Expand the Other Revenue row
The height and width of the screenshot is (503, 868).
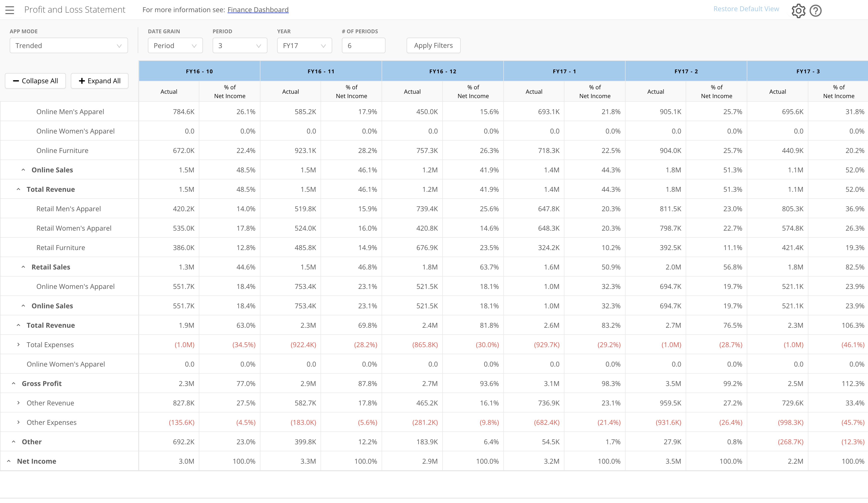(19, 403)
